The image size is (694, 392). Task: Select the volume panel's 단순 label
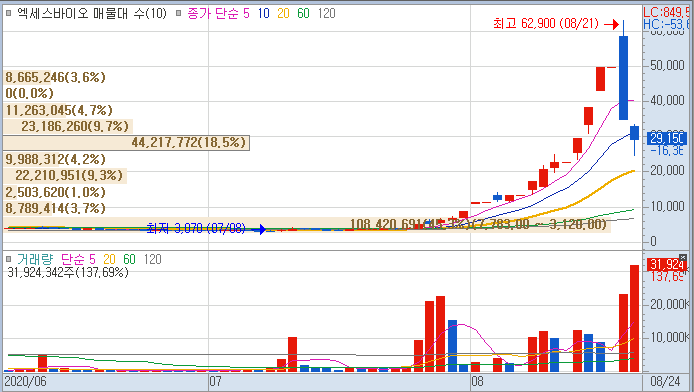tap(73, 259)
